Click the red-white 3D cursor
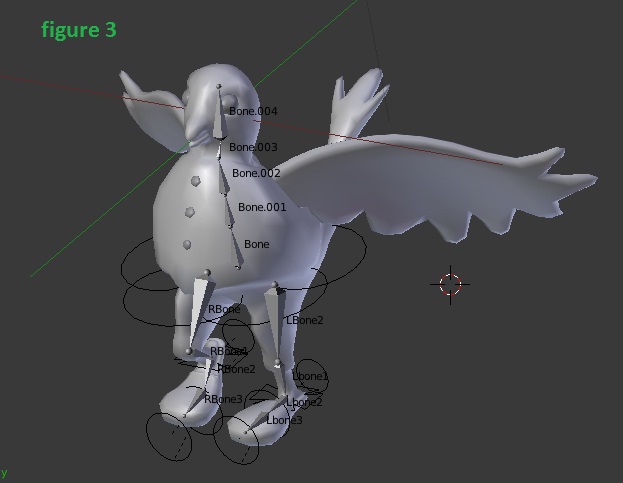623x483 pixels. coord(450,284)
